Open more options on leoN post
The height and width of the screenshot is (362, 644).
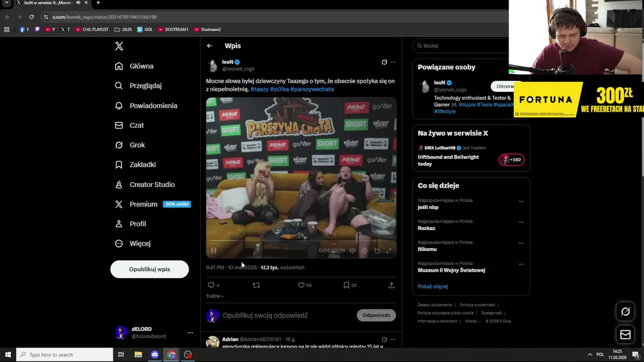point(393,62)
